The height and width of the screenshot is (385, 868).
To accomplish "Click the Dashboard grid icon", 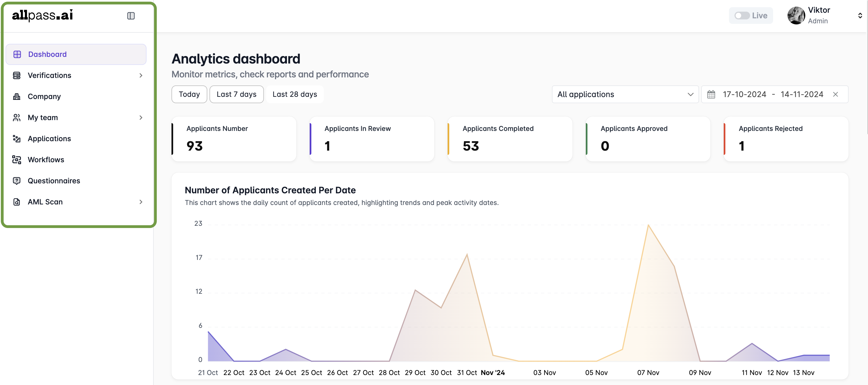I will [17, 54].
